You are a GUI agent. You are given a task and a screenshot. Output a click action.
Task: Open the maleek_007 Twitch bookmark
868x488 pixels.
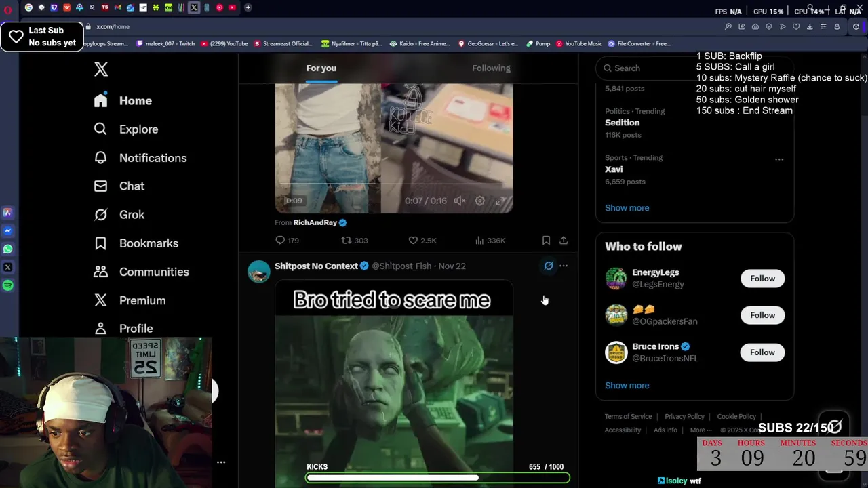[x=164, y=43]
